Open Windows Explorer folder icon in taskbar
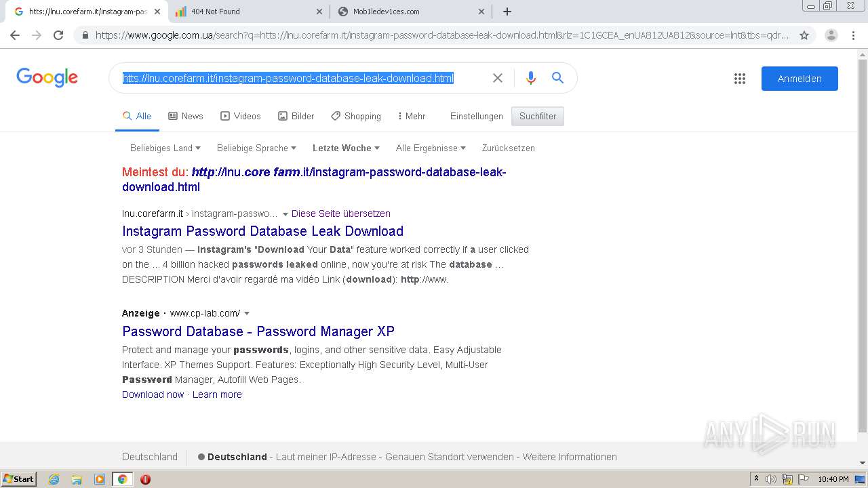 click(x=77, y=479)
